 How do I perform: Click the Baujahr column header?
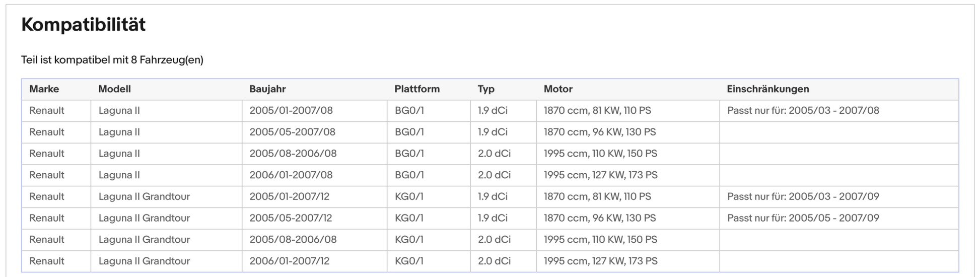[267, 89]
